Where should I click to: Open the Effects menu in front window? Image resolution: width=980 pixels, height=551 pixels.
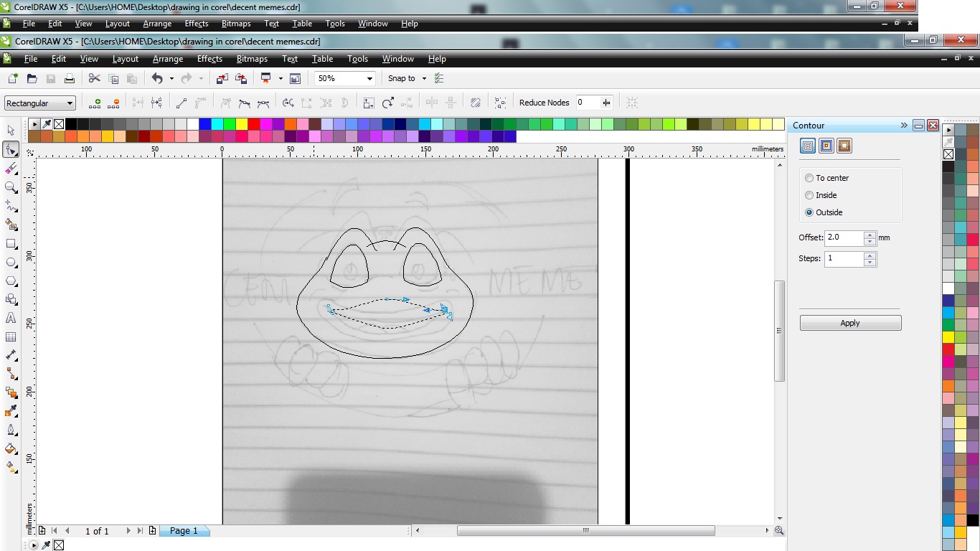coord(209,59)
